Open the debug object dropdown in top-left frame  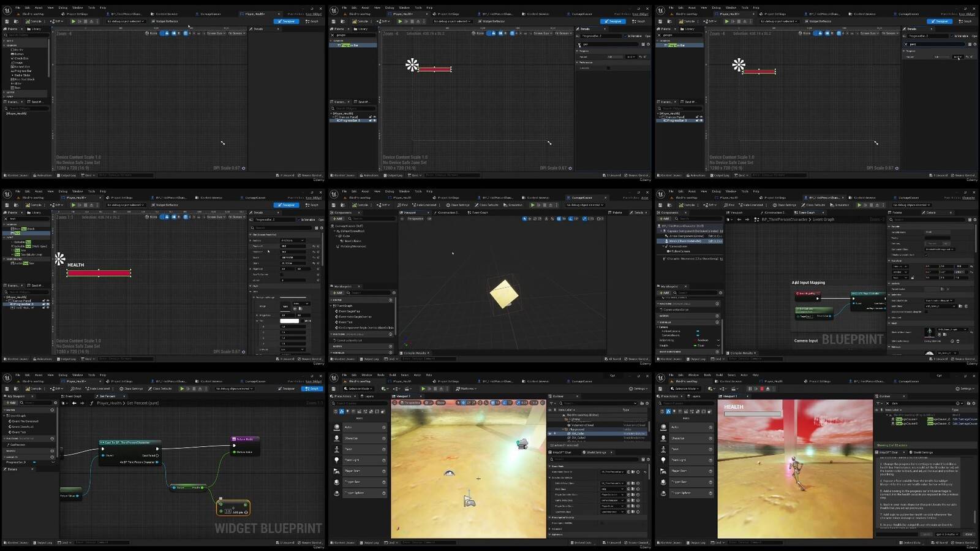point(126,21)
